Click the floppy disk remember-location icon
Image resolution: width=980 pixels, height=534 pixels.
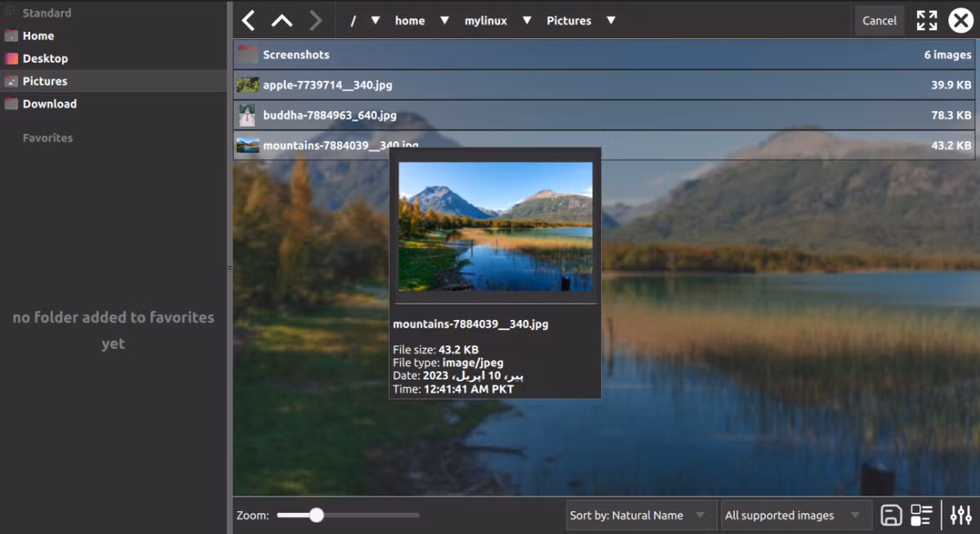[x=891, y=515]
